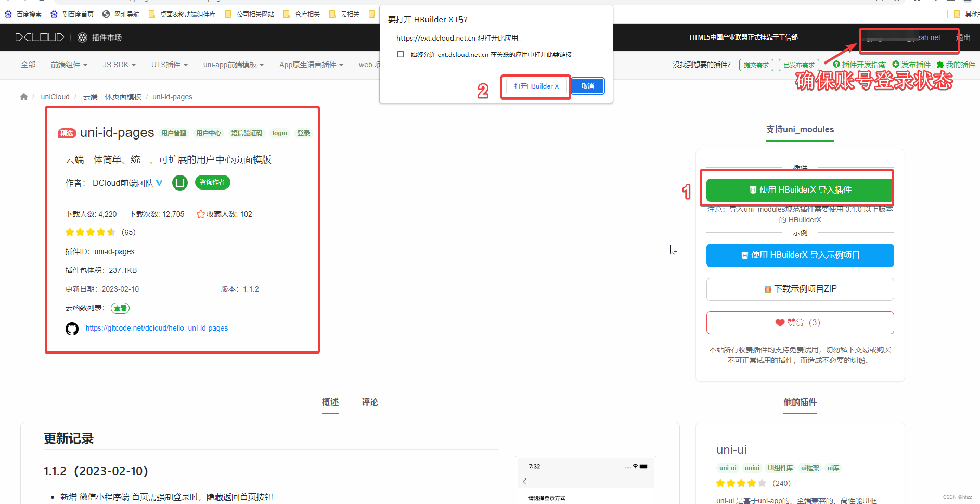Screen dimensions: 980x504
Task: Click the 到百度首页 bookmark
Action: click(x=72, y=14)
